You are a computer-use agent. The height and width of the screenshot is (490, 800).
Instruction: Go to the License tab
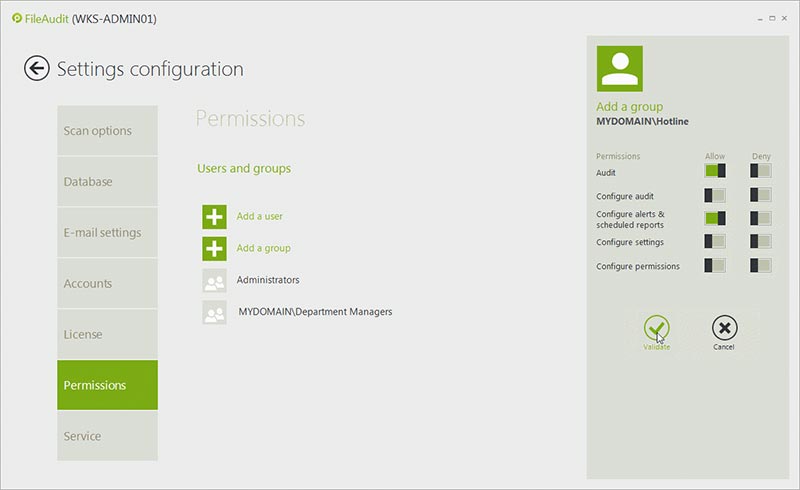107,335
